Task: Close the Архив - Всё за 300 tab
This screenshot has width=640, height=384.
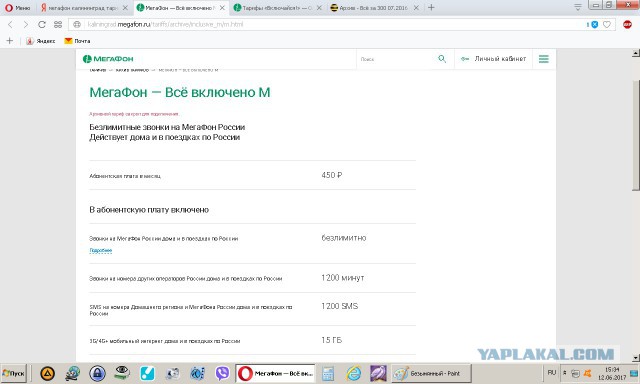Action: coord(416,8)
